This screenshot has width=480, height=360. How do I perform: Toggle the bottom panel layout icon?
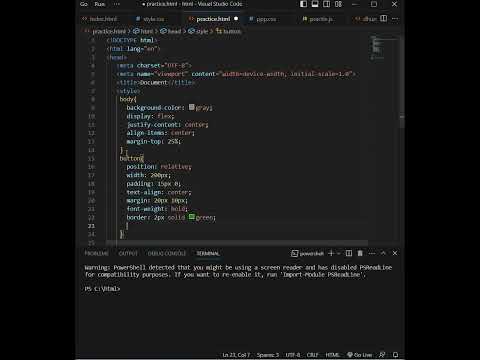[x=315, y=4]
